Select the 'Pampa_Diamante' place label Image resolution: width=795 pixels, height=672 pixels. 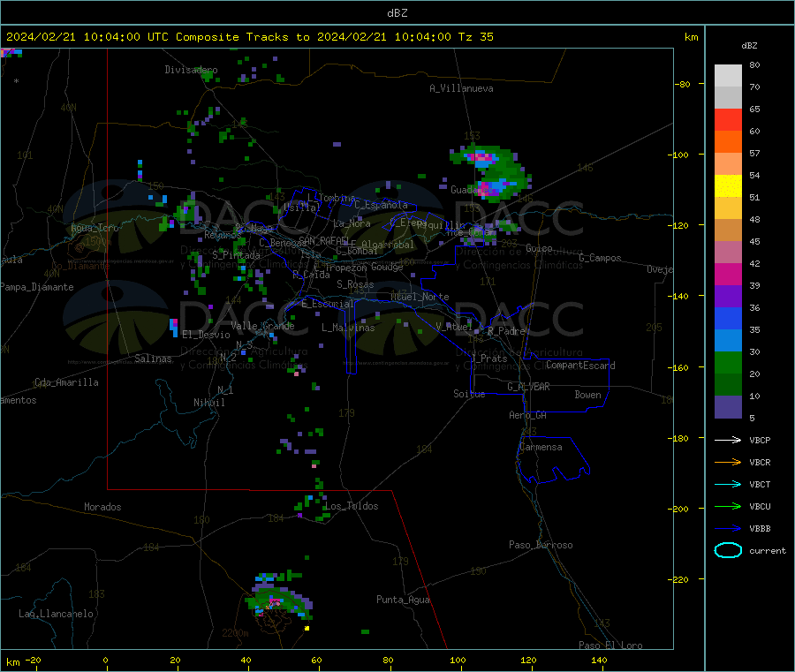pos(36,287)
